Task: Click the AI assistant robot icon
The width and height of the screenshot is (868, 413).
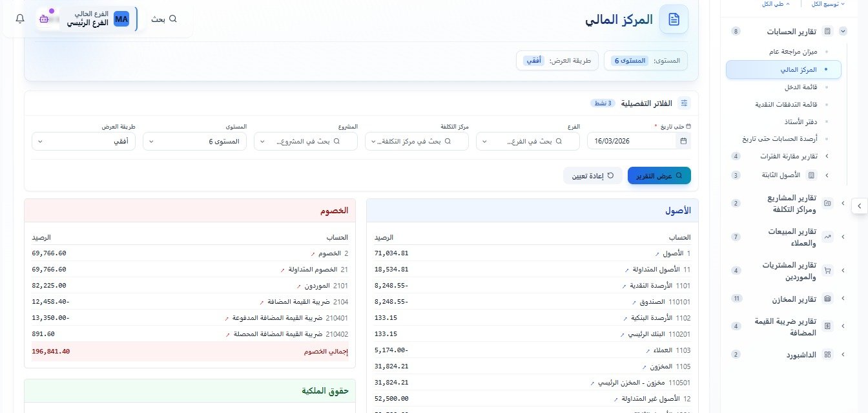Action: pos(45,19)
